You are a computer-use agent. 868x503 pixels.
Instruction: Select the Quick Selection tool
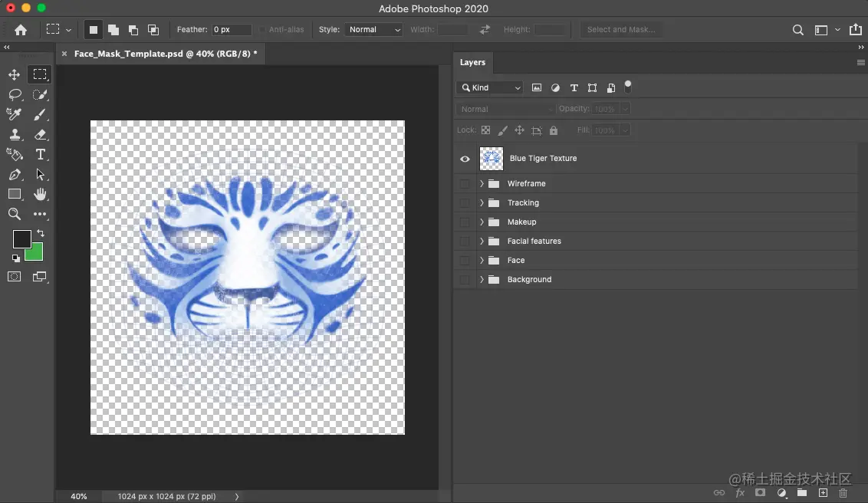(40, 94)
